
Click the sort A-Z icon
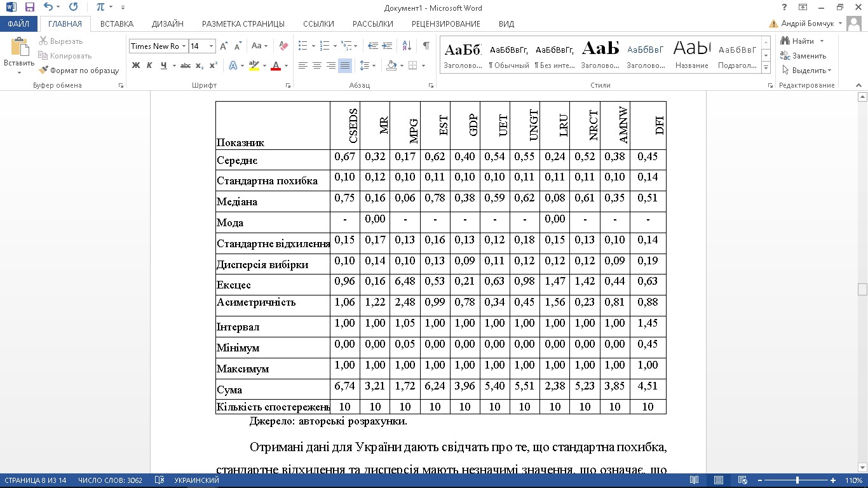click(x=407, y=46)
